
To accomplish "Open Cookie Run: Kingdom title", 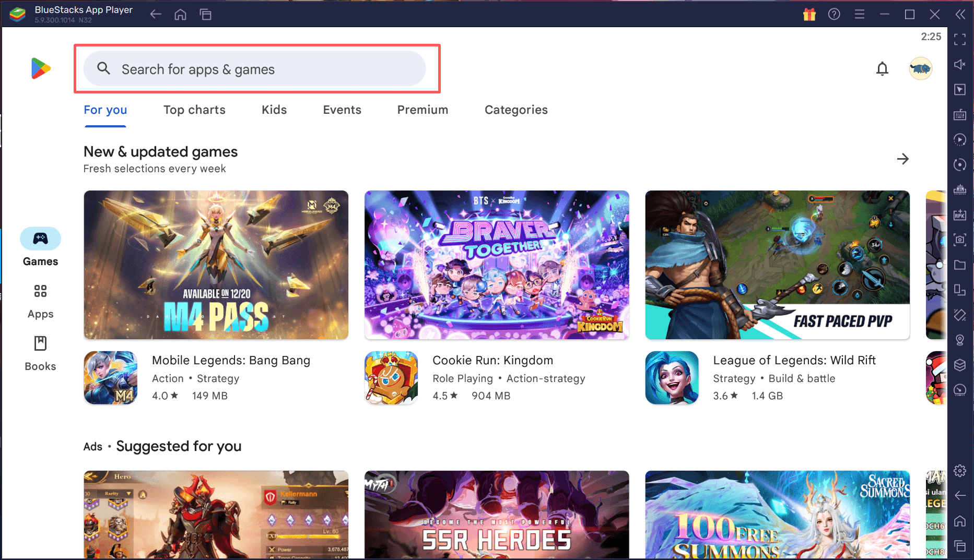I will point(492,360).
